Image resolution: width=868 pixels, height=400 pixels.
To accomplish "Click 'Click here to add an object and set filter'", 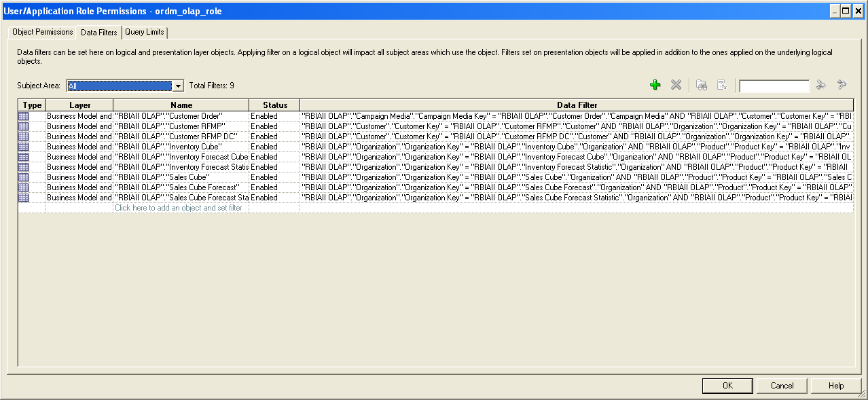I will click(179, 208).
